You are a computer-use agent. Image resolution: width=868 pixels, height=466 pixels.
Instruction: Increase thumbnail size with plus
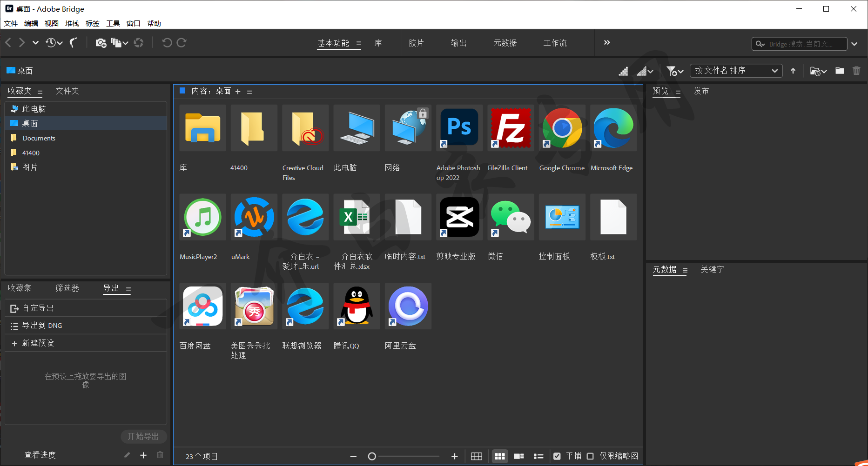[455, 456]
